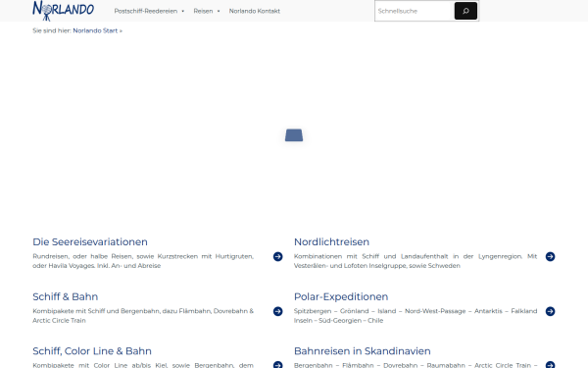
Task: Click the blue loading slider placeholder
Action: pos(294,135)
